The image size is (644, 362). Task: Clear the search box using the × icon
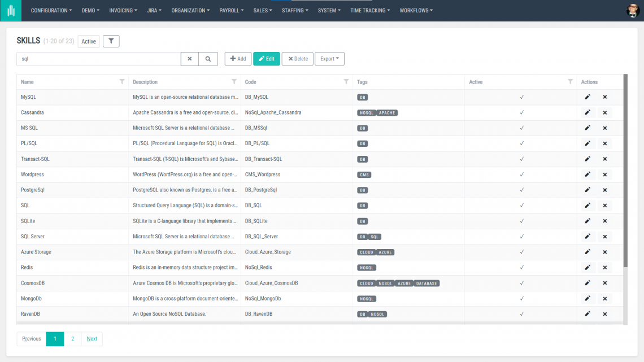189,59
